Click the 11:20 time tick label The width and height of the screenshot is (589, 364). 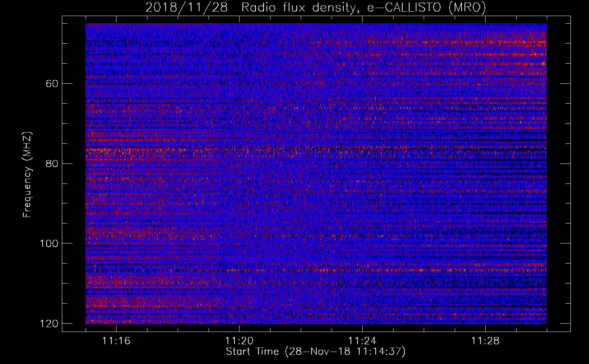(240, 341)
